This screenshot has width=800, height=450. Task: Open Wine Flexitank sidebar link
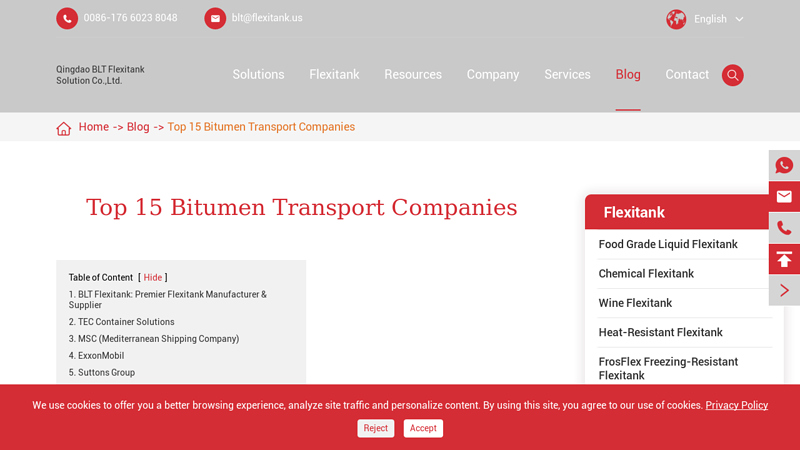[x=635, y=303]
